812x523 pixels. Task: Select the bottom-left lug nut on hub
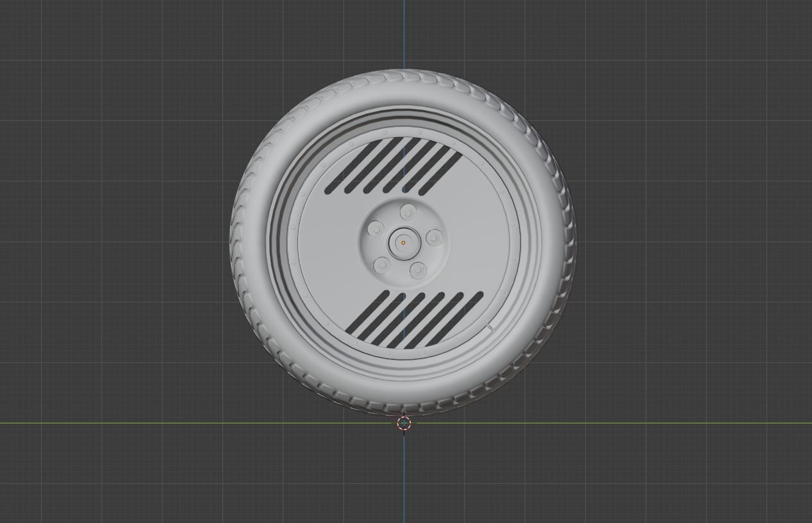click(382, 264)
